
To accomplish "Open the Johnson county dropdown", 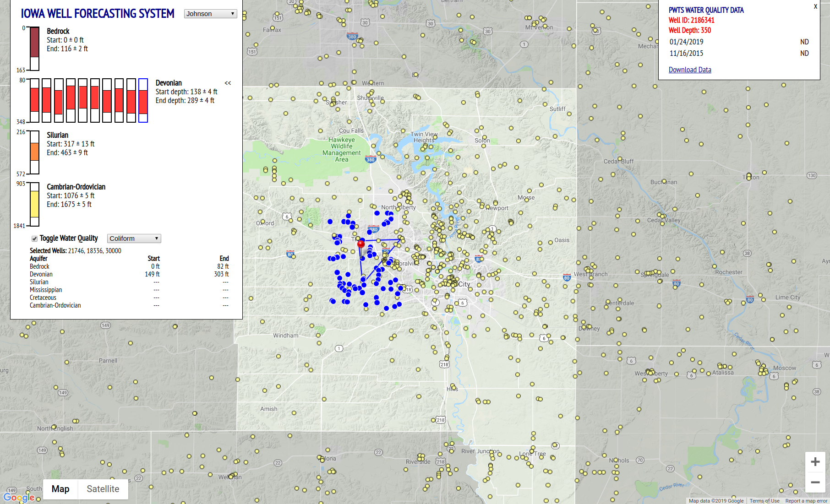I will 210,14.
